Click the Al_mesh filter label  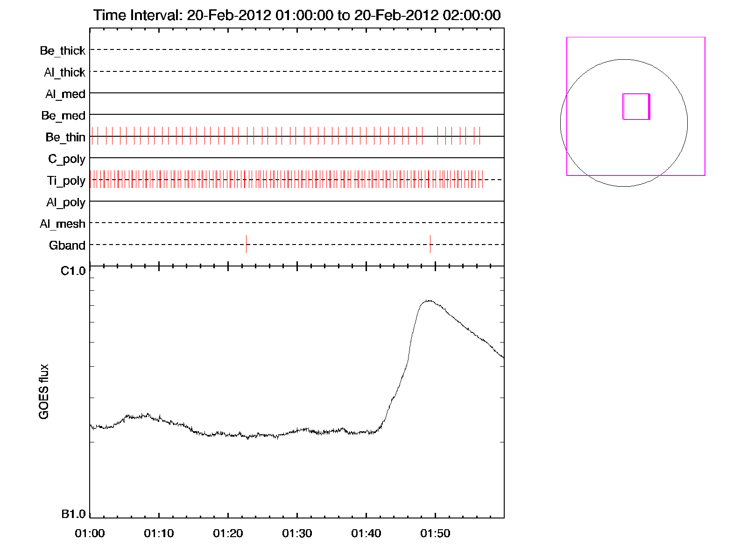[x=63, y=224]
